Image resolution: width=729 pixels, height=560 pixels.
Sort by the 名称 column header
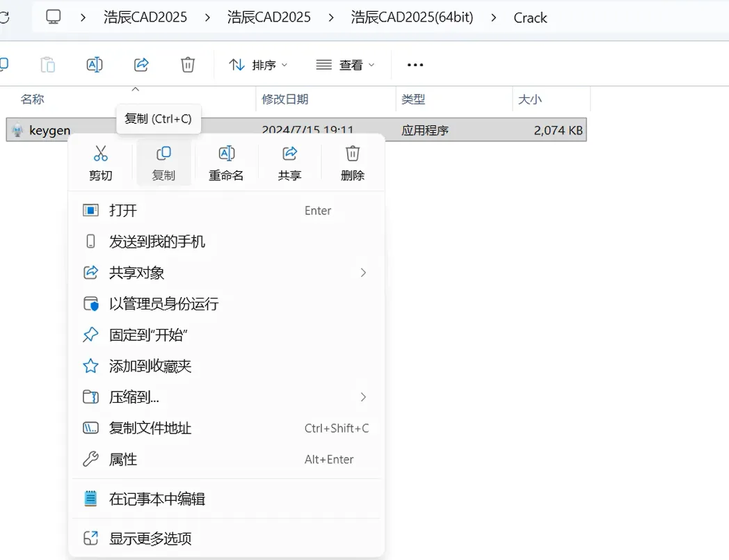click(33, 99)
